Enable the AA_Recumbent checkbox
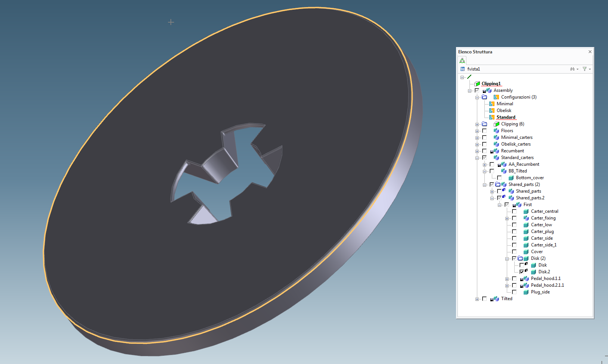 tap(492, 164)
